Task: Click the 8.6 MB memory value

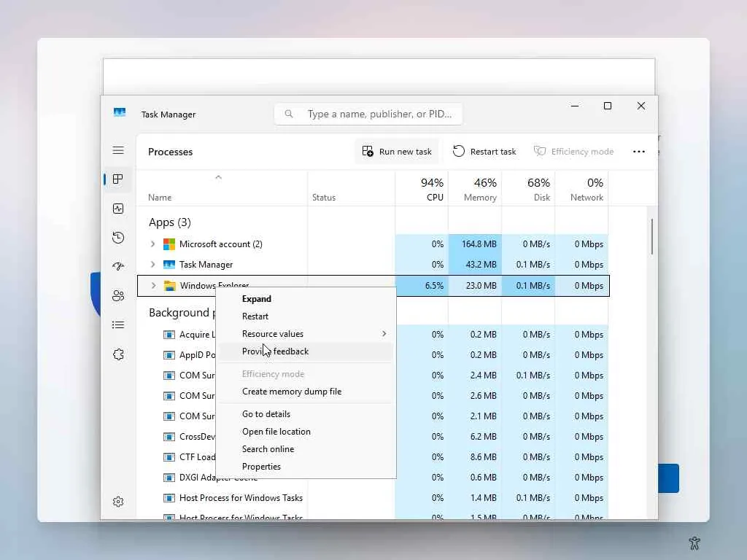Action: pyautogui.click(x=483, y=457)
